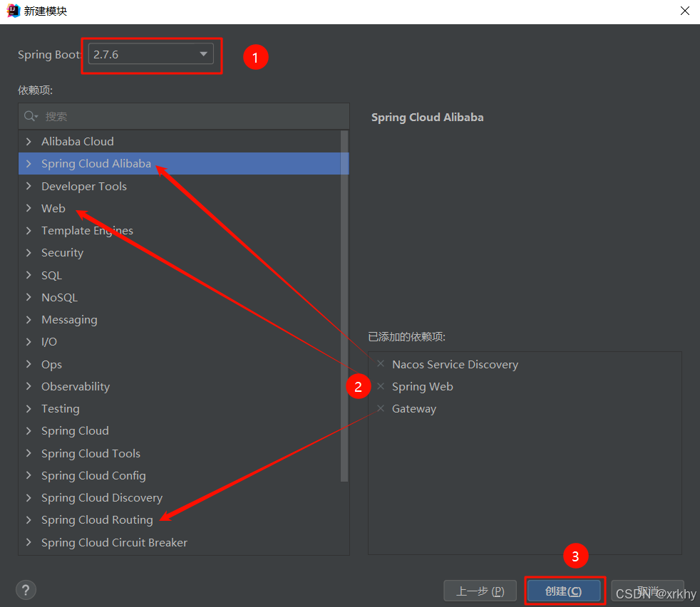Select the Spring Cloud Routing row
700x607 pixels.
tap(180, 520)
